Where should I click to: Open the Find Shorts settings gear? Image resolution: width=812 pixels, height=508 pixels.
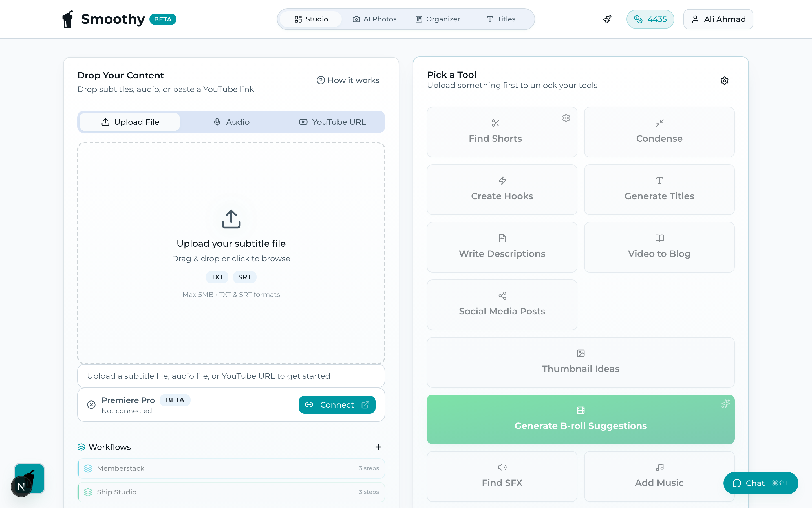(566, 118)
